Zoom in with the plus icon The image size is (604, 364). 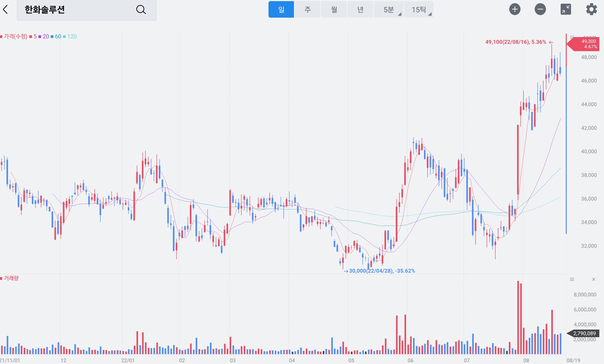click(514, 9)
